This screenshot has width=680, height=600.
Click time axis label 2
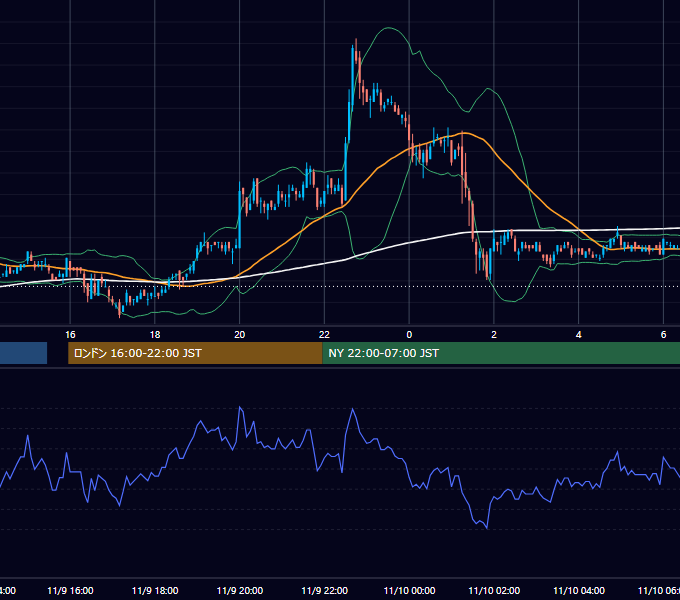click(x=494, y=334)
